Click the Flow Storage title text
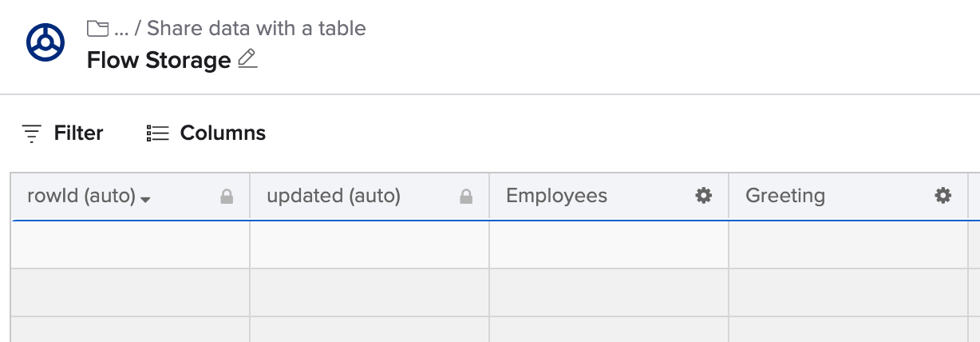This screenshot has width=980, height=342. coord(158,60)
